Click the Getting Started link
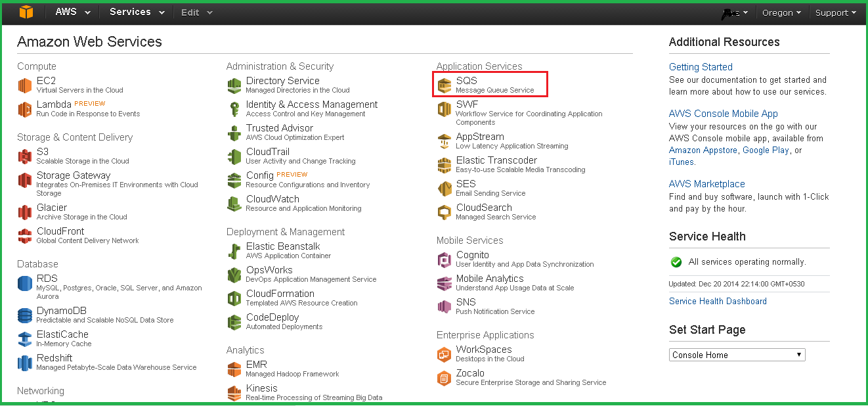Screen dimensions: 868x406 pyautogui.click(x=700, y=66)
